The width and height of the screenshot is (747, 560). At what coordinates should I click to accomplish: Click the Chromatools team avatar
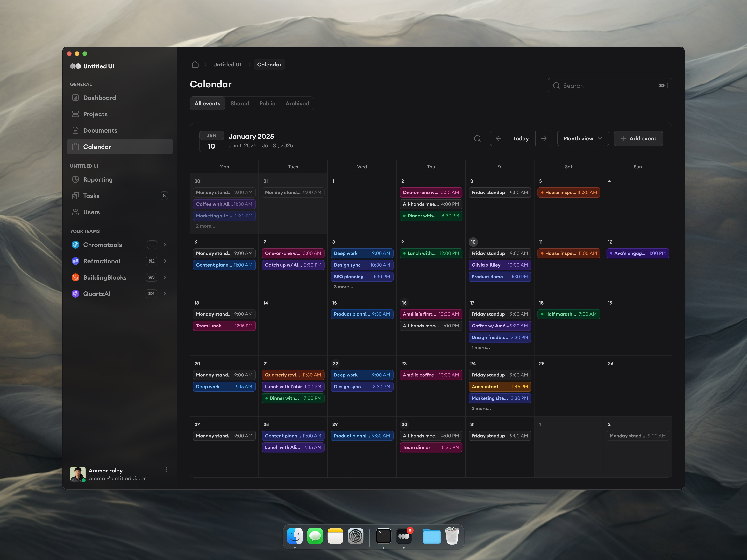(x=75, y=245)
